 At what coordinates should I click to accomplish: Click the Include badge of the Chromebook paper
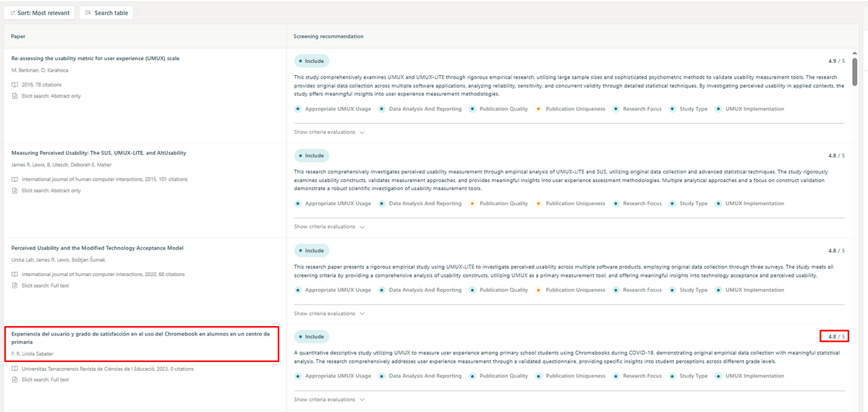click(x=311, y=336)
